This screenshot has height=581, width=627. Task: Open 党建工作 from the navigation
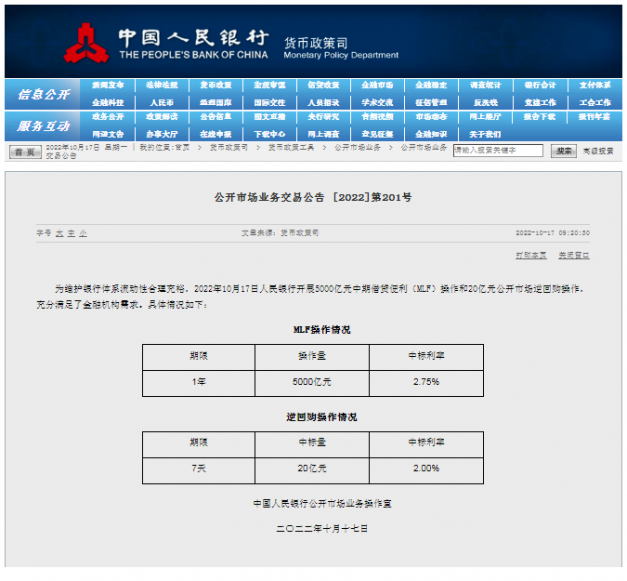(x=540, y=103)
